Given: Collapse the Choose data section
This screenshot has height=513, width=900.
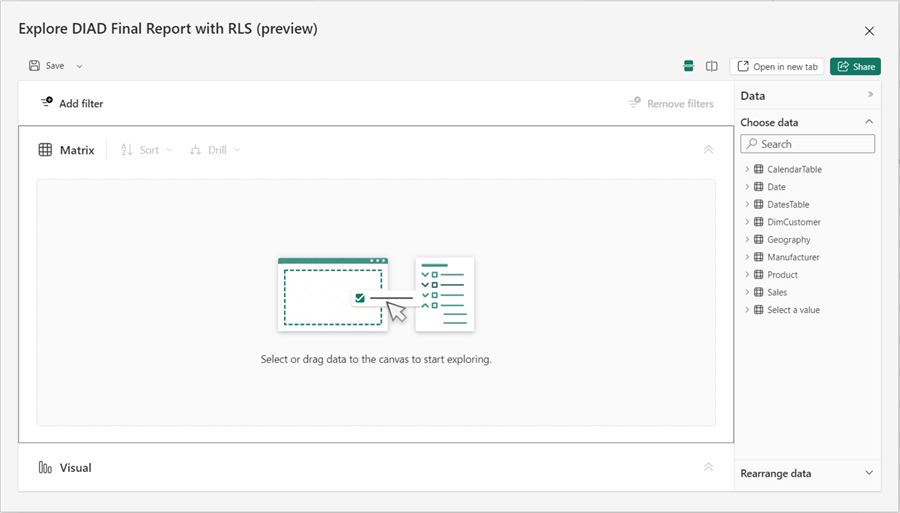Looking at the screenshot, I should 869,122.
